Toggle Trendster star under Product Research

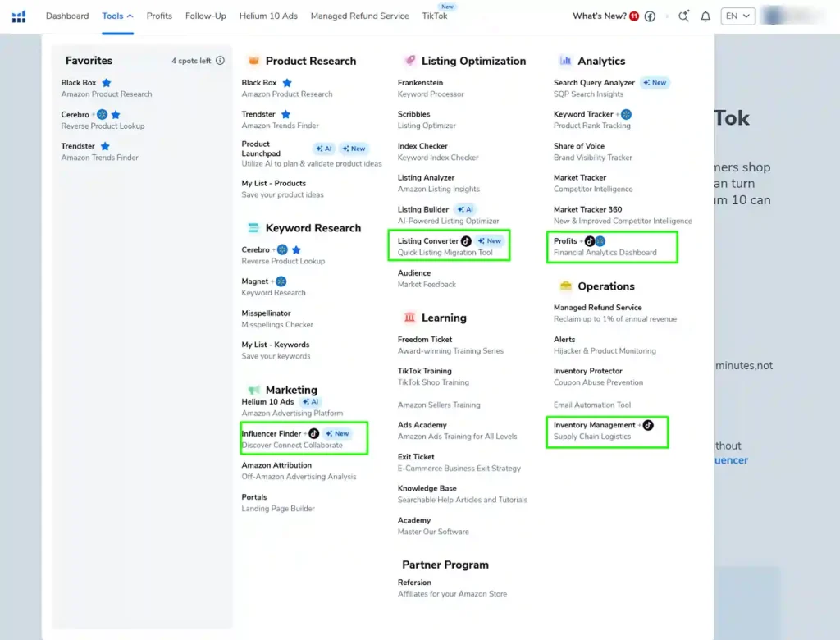click(285, 114)
